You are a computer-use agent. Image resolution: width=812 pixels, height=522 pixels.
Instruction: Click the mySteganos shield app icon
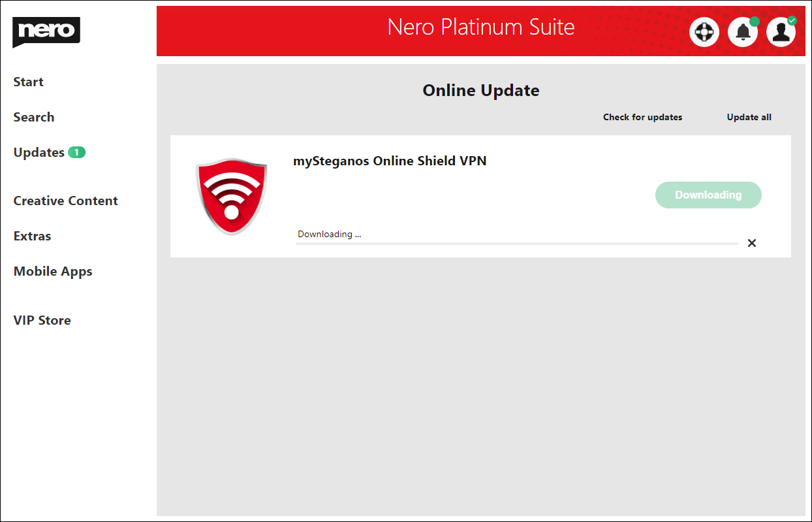232,195
